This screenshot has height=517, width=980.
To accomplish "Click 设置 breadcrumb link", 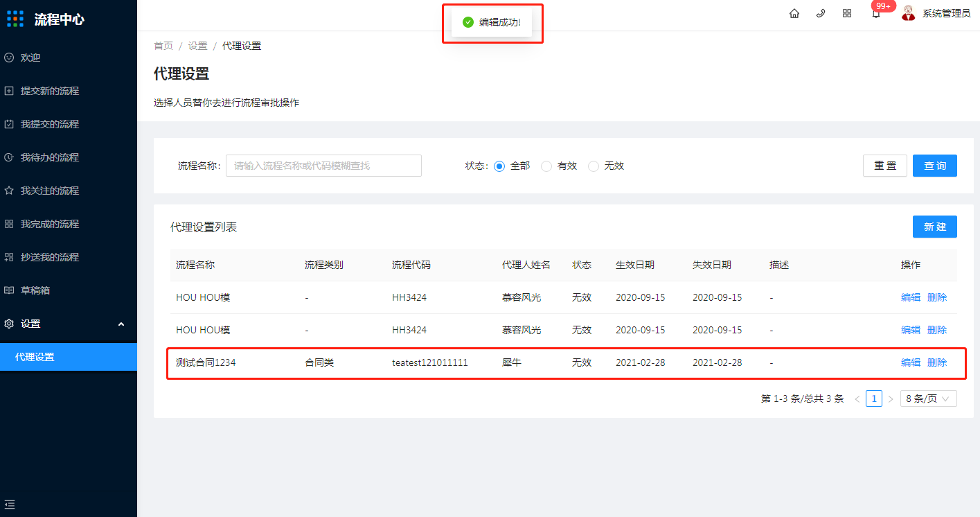I will click(x=198, y=46).
